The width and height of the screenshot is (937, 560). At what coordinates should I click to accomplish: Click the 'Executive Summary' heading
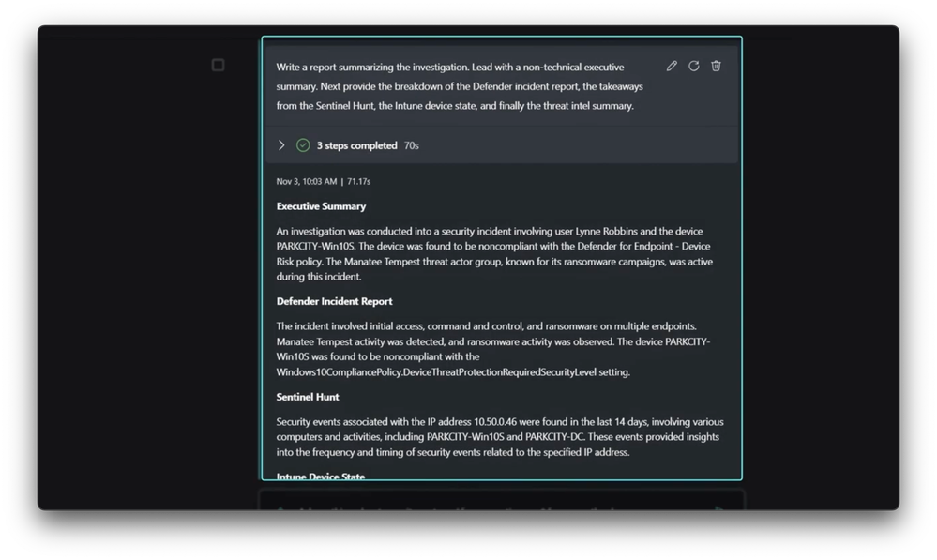(321, 206)
